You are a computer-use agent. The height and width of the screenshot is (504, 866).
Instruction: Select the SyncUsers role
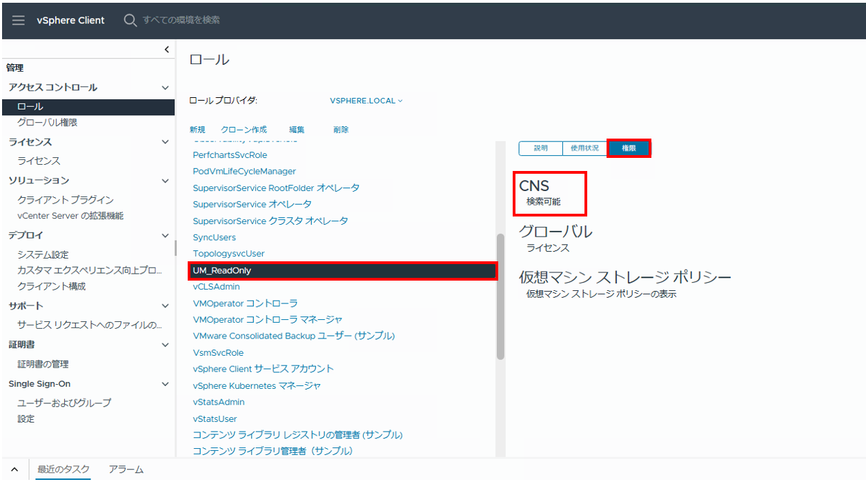(x=214, y=237)
